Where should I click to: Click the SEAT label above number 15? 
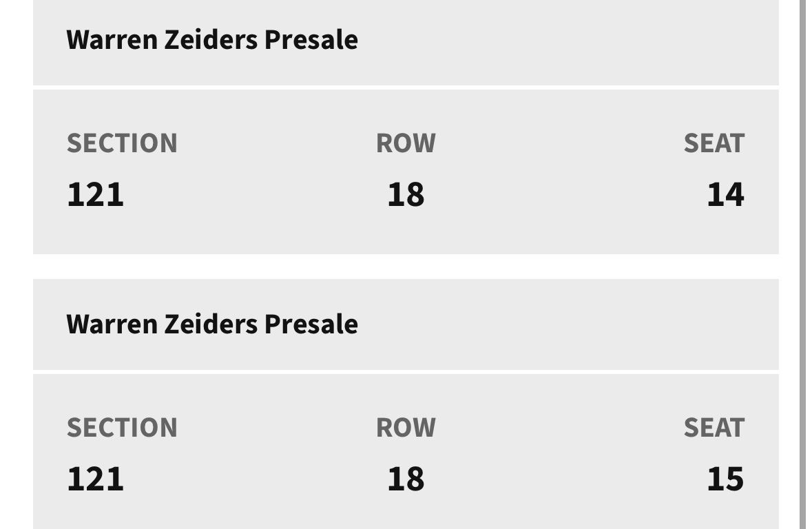tap(714, 428)
